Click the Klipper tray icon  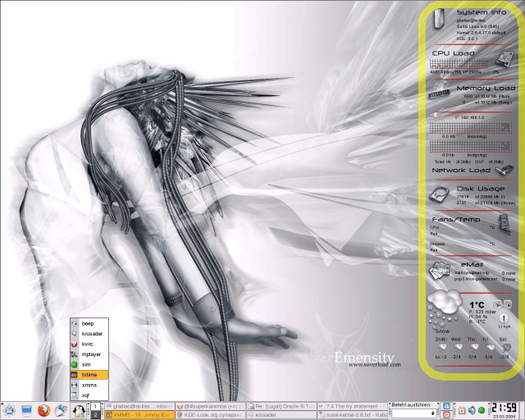point(462,410)
